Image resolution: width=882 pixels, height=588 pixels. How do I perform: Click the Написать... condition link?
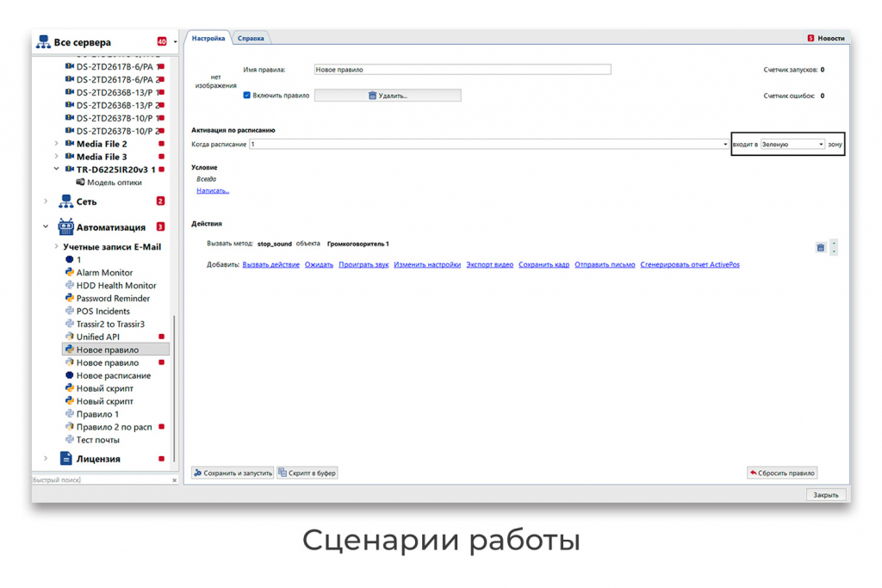coord(213,190)
